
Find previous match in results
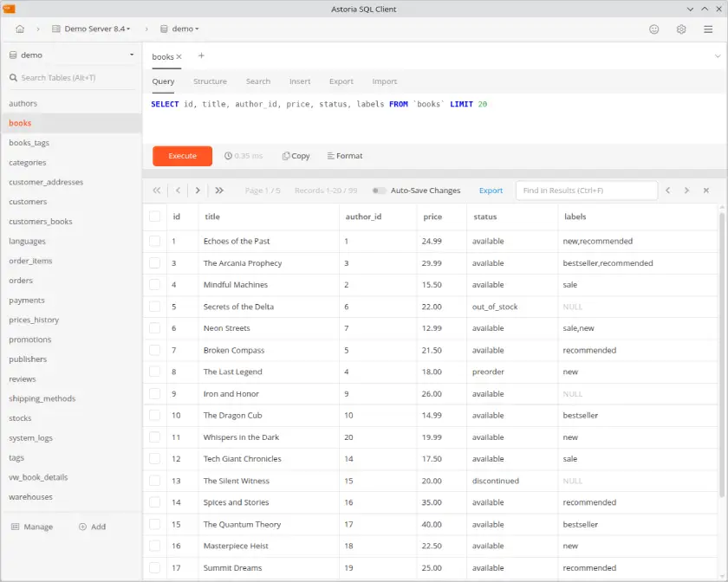[667, 191]
